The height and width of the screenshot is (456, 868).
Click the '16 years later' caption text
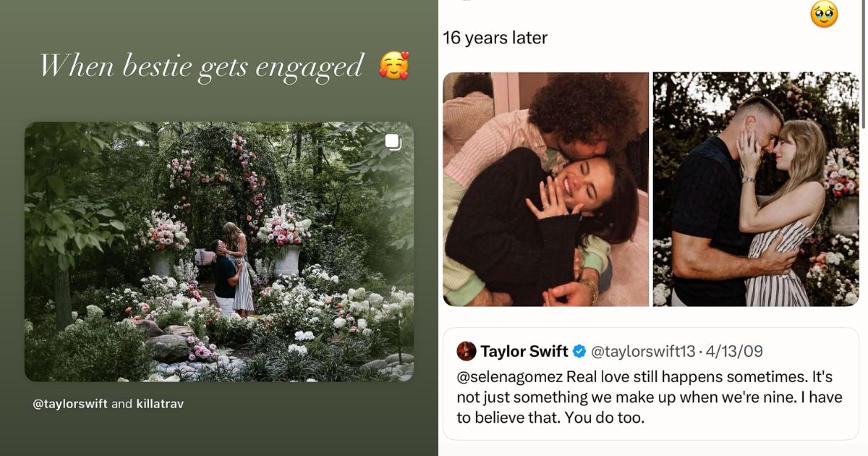(x=496, y=37)
